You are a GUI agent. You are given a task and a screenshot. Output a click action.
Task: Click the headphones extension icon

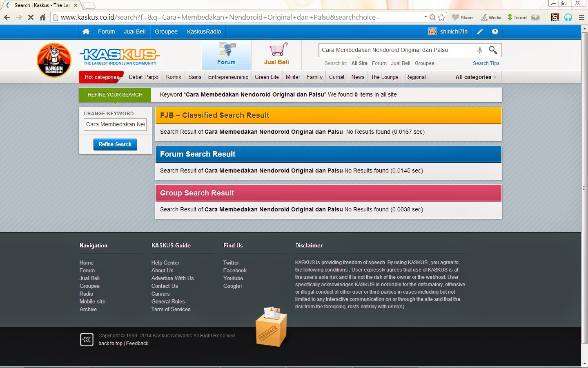point(568,18)
